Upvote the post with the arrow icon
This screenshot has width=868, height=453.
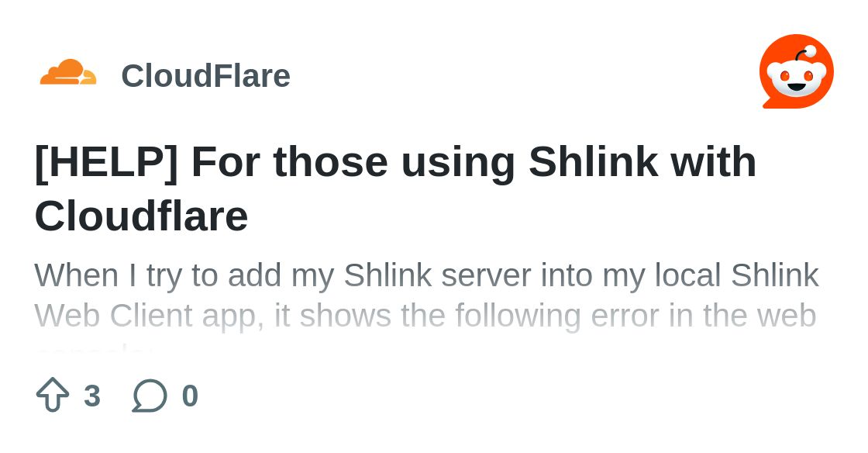tap(53, 395)
